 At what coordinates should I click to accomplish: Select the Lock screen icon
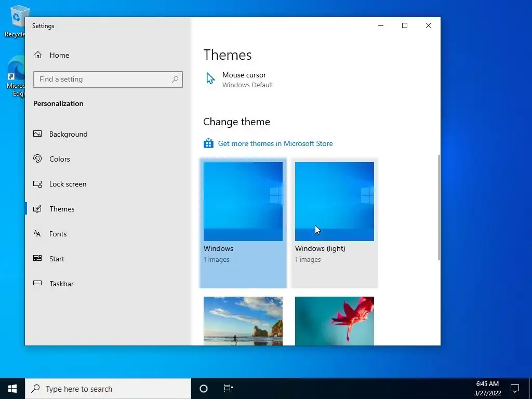click(37, 184)
